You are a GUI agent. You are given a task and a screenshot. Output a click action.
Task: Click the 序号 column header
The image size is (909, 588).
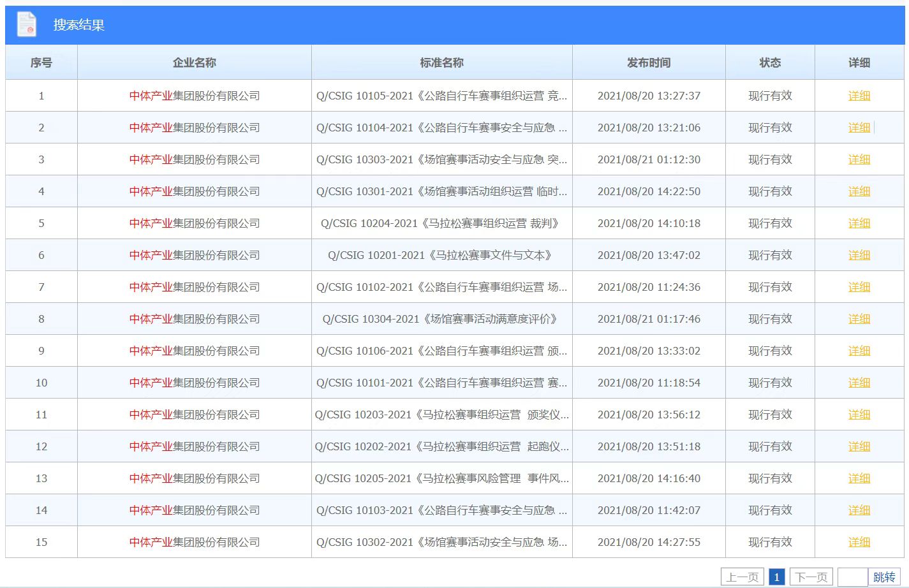(x=41, y=62)
